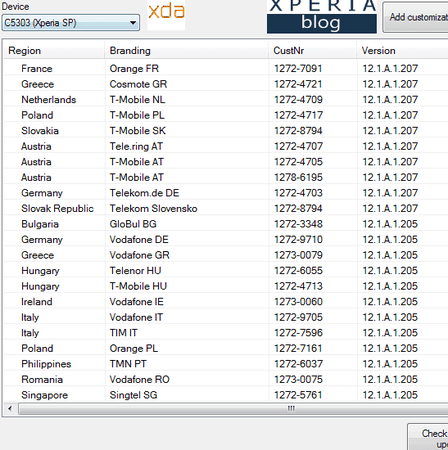Screen dimensions: 448x450
Task: Click CustNr 1272-4721
Action: point(298,84)
